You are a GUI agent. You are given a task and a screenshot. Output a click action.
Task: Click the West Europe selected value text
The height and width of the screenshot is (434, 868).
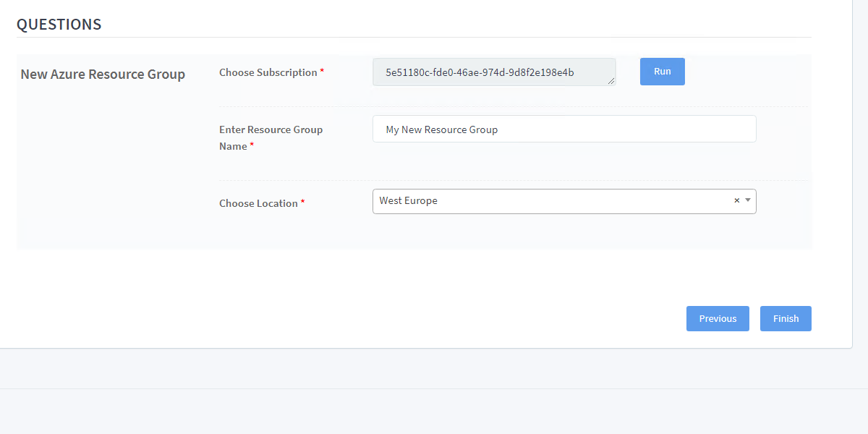click(x=408, y=201)
